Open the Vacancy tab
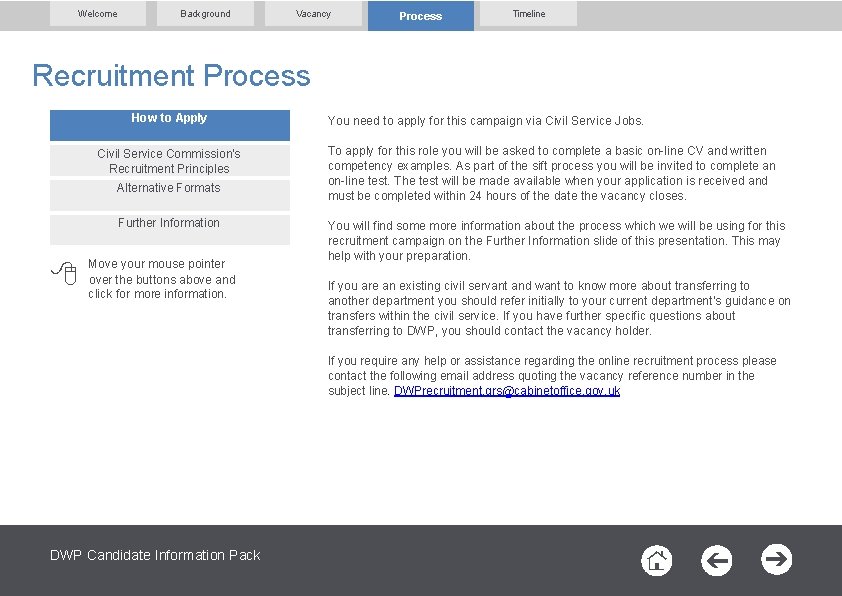The image size is (842, 596). click(313, 13)
